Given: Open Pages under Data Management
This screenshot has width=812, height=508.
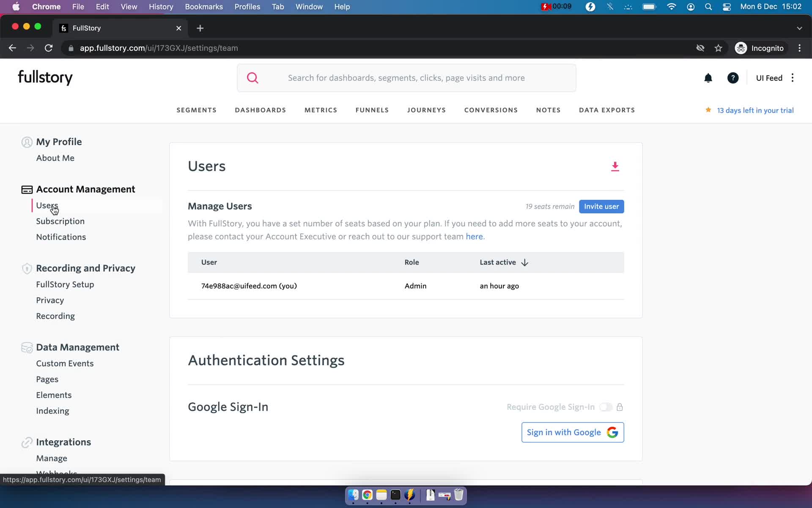Looking at the screenshot, I should point(47,379).
